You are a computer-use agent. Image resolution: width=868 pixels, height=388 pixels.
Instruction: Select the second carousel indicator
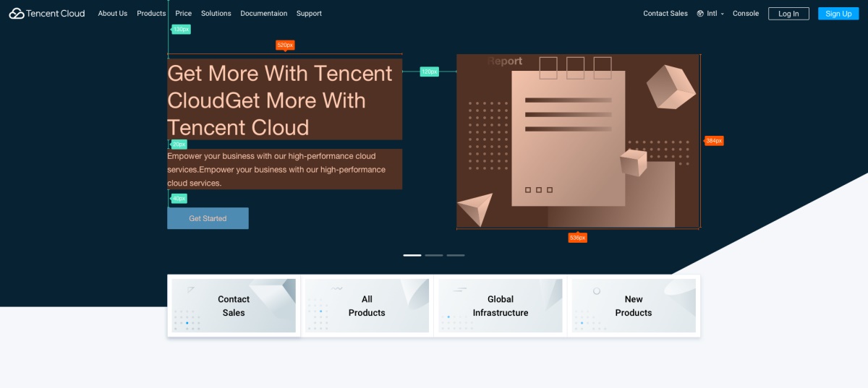[x=434, y=255]
